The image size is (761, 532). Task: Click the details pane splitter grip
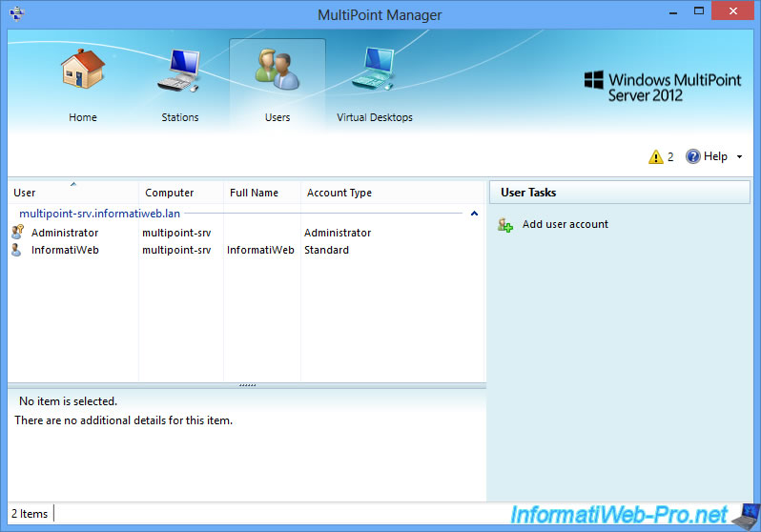point(247,385)
